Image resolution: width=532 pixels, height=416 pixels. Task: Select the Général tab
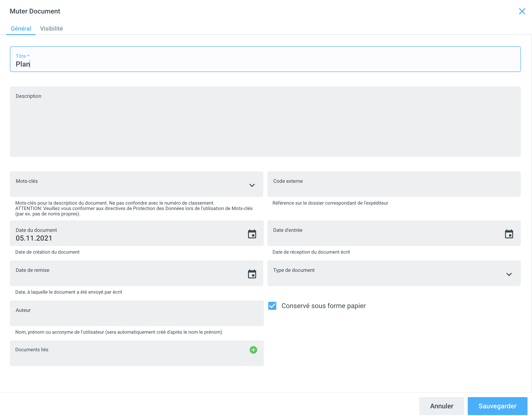click(21, 29)
